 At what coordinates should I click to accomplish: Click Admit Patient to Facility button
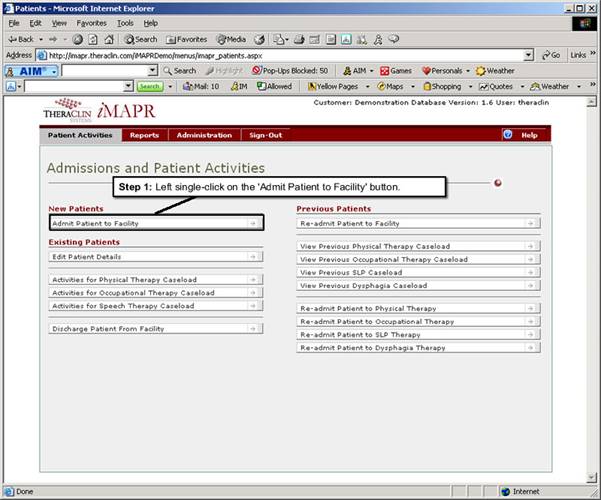pyautogui.click(x=155, y=223)
